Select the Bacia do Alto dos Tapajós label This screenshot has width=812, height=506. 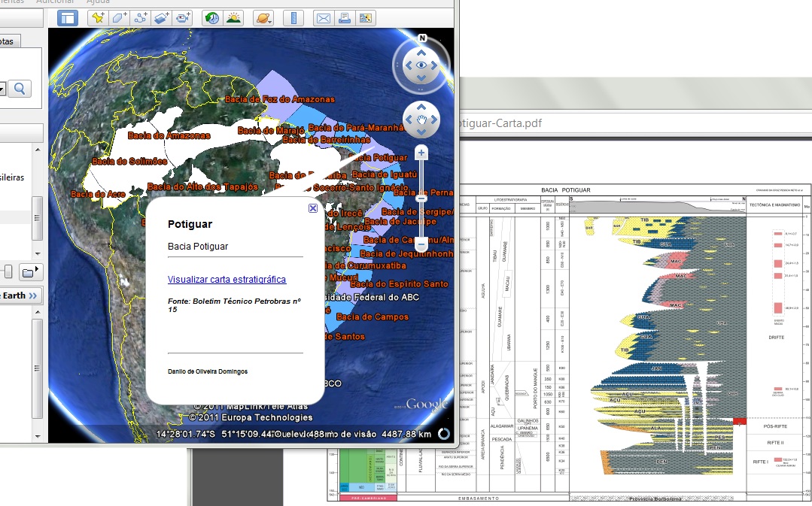[x=202, y=186]
